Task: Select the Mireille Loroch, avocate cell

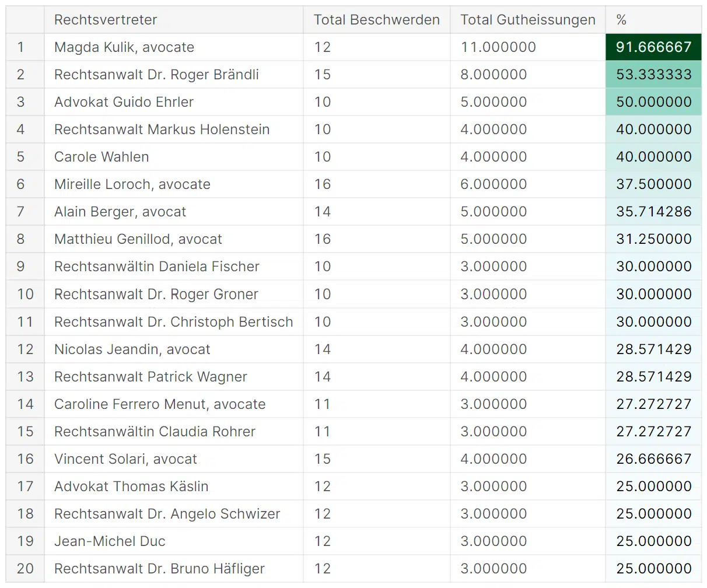Action: (x=132, y=184)
